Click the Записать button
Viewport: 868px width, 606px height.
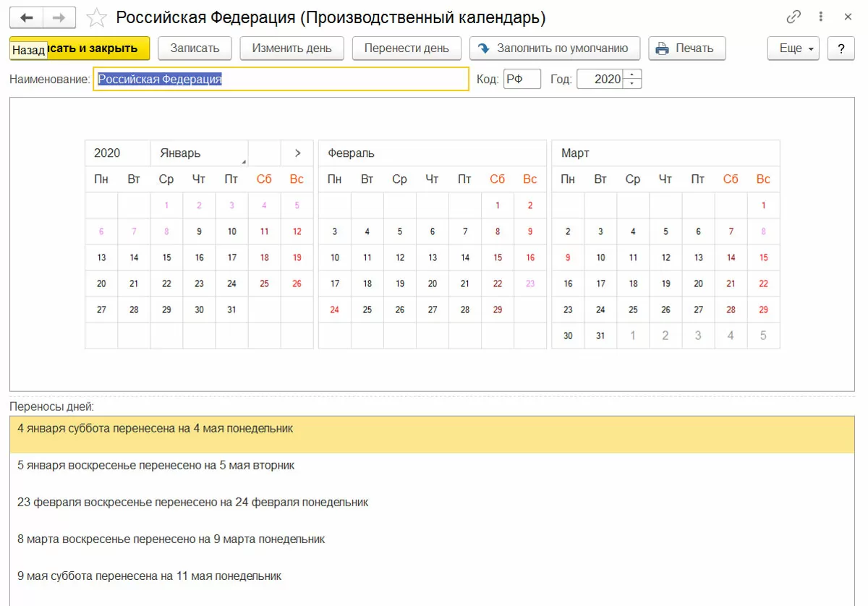pyautogui.click(x=194, y=48)
